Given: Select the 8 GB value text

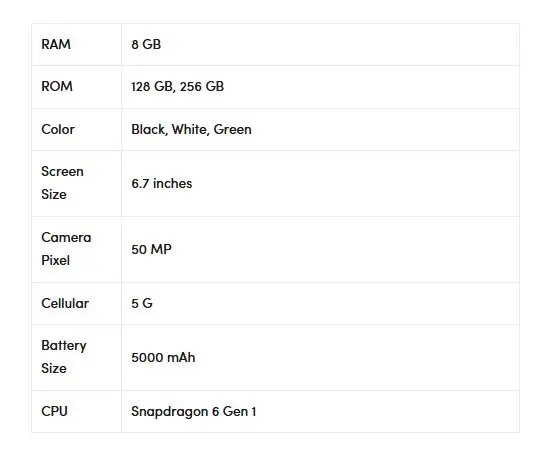Looking at the screenshot, I should pos(146,44).
